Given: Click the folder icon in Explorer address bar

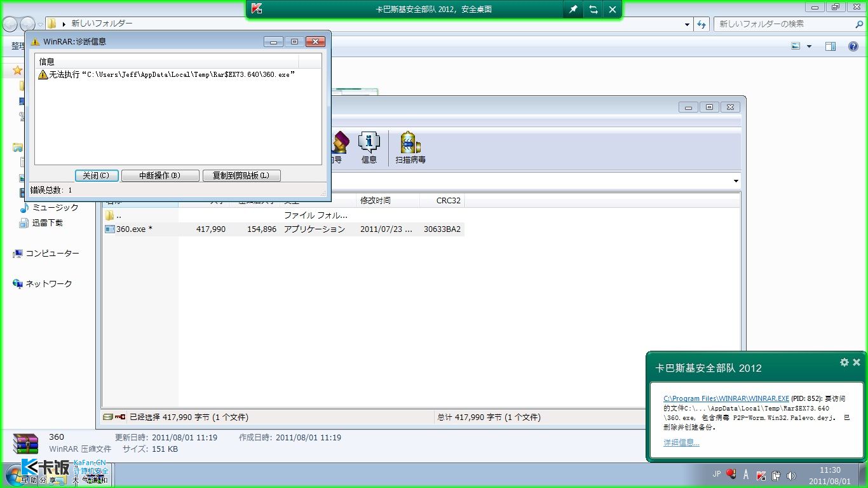Looking at the screenshot, I should [x=52, y=24].
